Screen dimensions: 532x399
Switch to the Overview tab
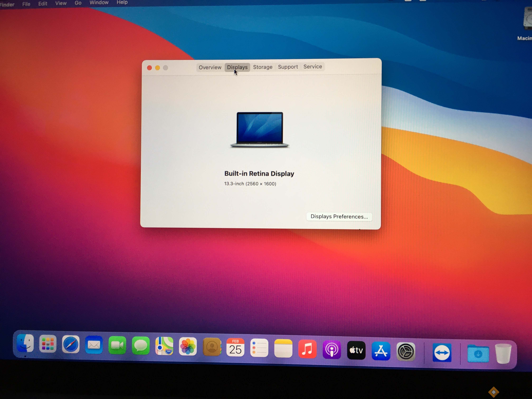pyautogui.click(x=210, y=67)
